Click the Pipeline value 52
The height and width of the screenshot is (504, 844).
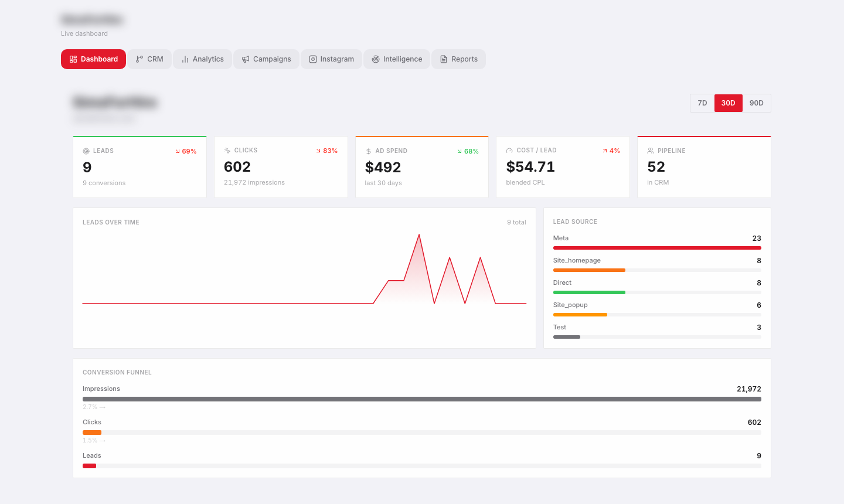pos(656,167)
